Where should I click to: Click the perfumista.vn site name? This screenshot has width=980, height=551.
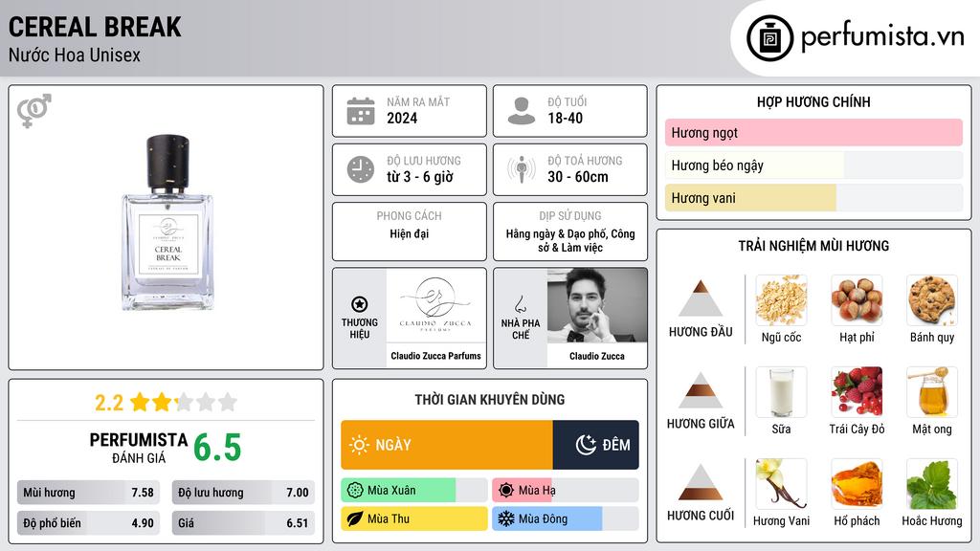pyautogui.click(x=882, y=37)
